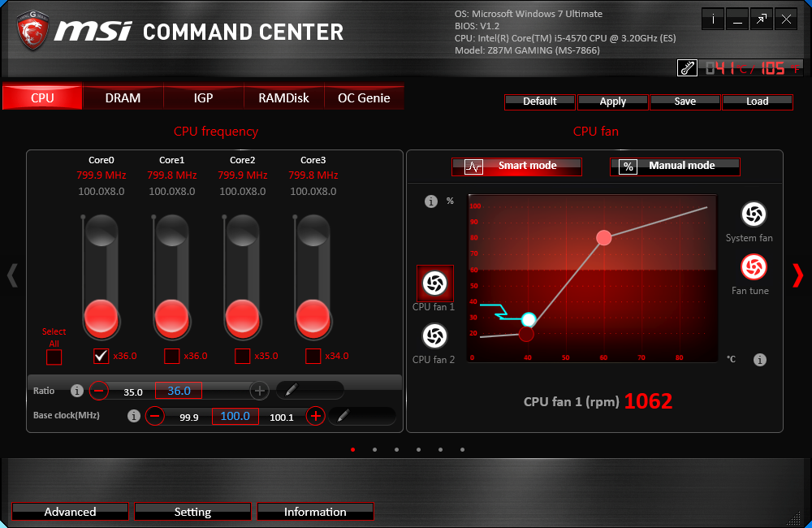
Task: Click the MSI dragon shield logo
Action: pyautogui.click(x=32, y=30)
